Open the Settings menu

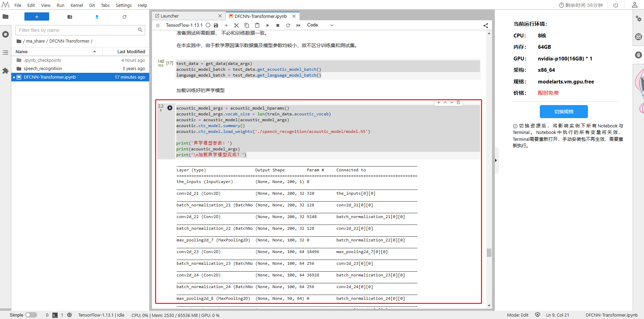(x=124, y=5)
